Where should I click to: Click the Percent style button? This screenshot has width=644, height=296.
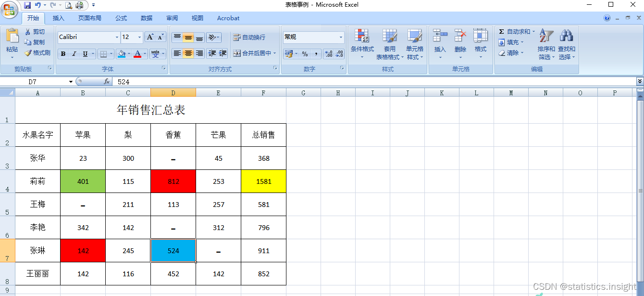[305, 54]
